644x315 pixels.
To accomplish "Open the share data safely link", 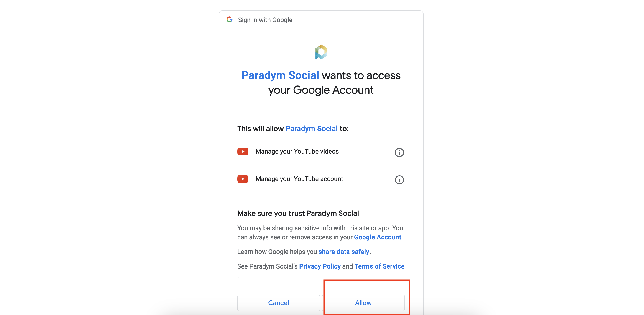I will pyautogui.click(x=344, y=252).
